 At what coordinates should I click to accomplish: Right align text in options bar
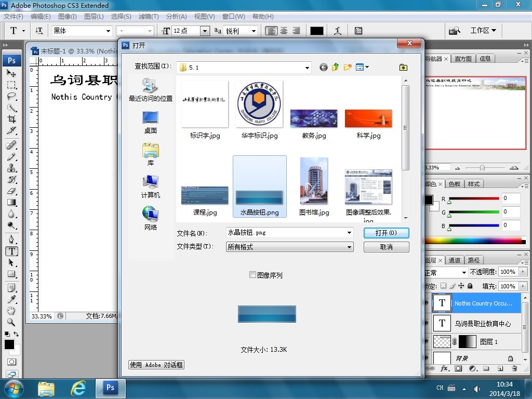pos(296,31)
